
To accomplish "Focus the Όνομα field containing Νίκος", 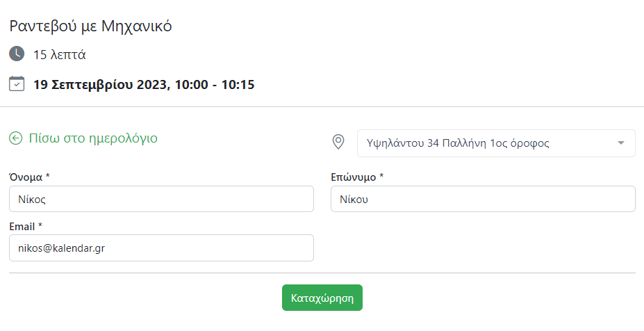I will tap(161, 199).
